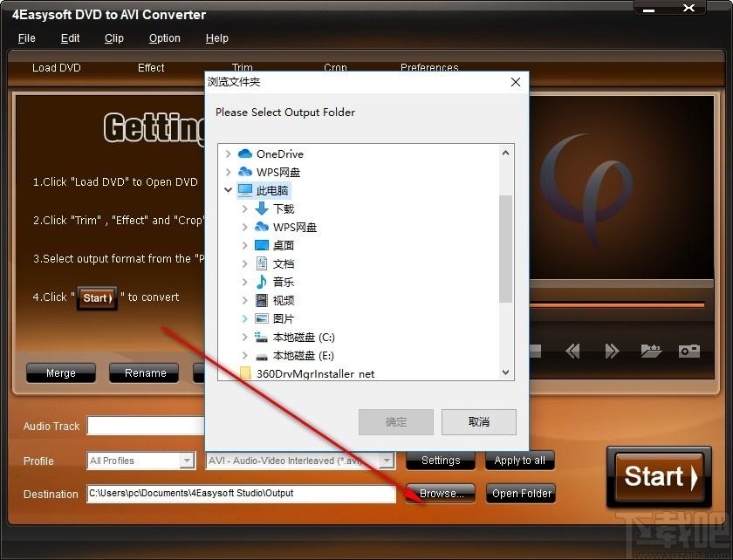Expand the 本地磁盘 (E:) node
The image size is (733, 560).
click(x=244, y=355)
